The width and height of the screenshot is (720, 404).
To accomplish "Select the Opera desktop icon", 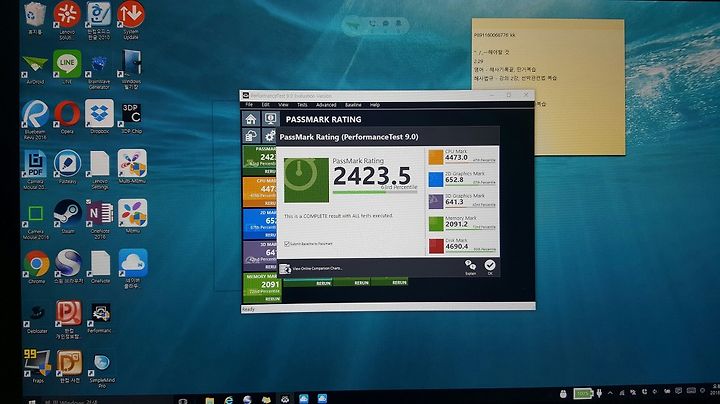I will tap(67, 117).
